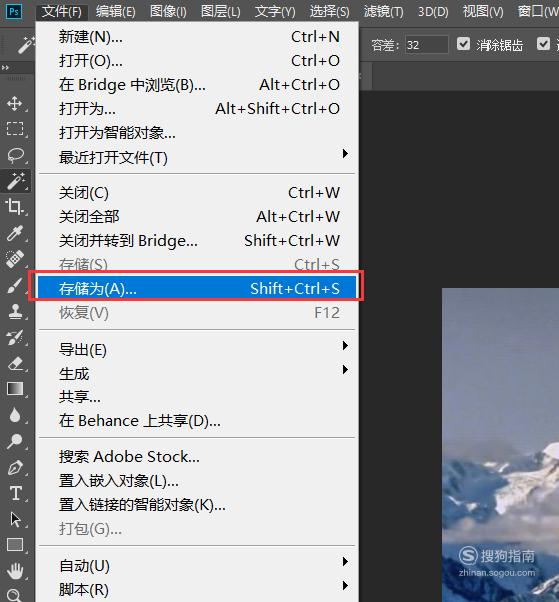Click the mountain photo canvas
The width and height of the screenshot is (559, 602).
coord(500,445)
